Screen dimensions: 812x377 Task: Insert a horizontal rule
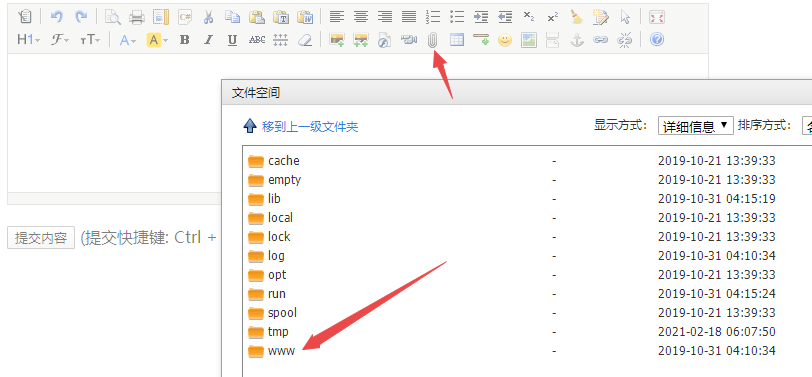[x=481, y=40]
